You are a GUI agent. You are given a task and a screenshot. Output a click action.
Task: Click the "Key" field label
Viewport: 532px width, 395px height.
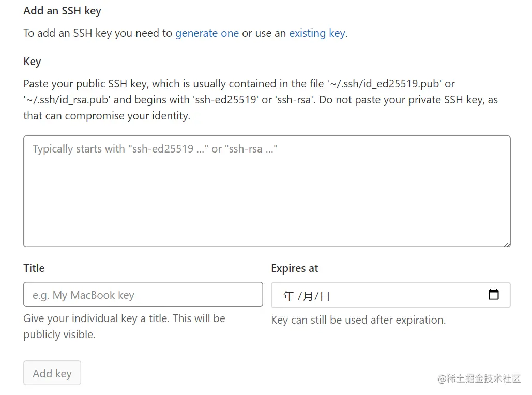tap(32, 62)
